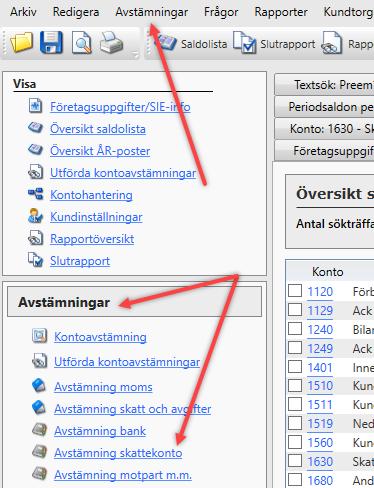Check the box for account 1630
374x488 pixels.
(x=295, y=461)
